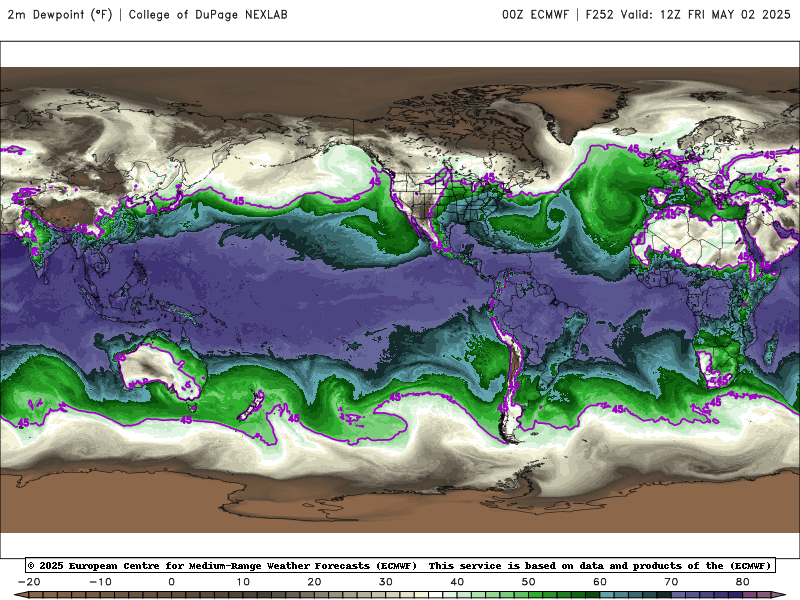Click the "60" color scale label

click(x=600, y=582)
